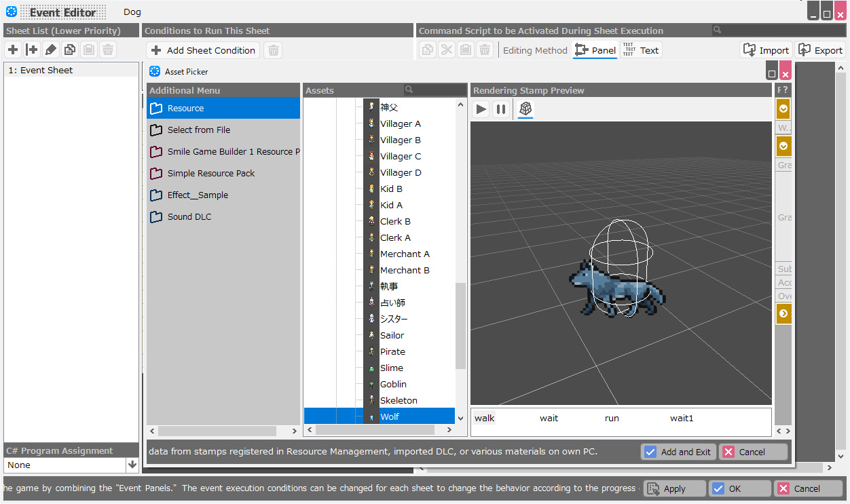The image size is (850, 504).
Task: Open the C# Program Assignment dropdown
Action: [x=132, y=465]
